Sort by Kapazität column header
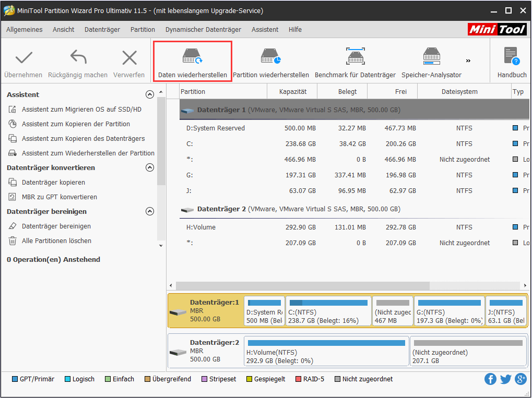The image size is (532, 398). pyautogui.click(x=292, y=91)
